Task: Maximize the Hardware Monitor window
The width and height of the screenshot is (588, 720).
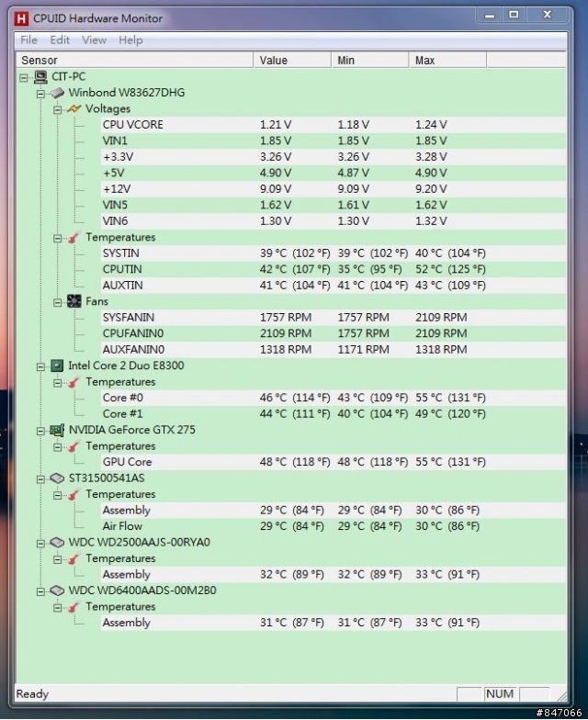Action: (514, 15)
